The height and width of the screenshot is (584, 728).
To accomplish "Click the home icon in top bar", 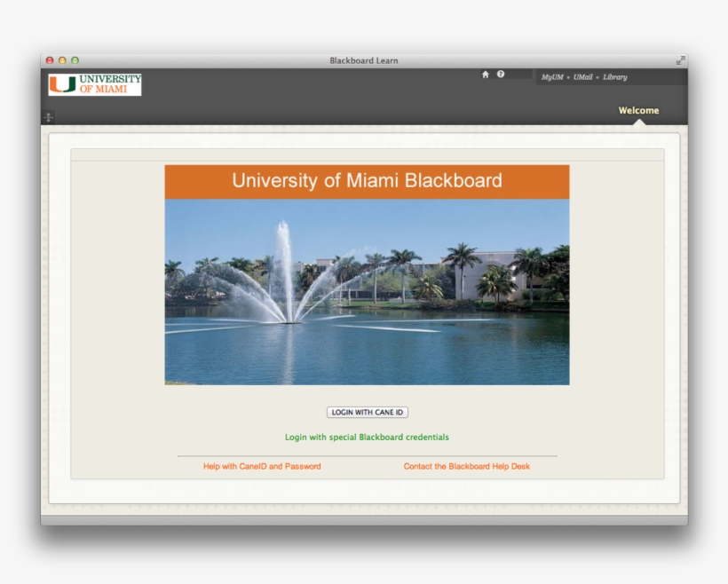I will tap(485, 75).
